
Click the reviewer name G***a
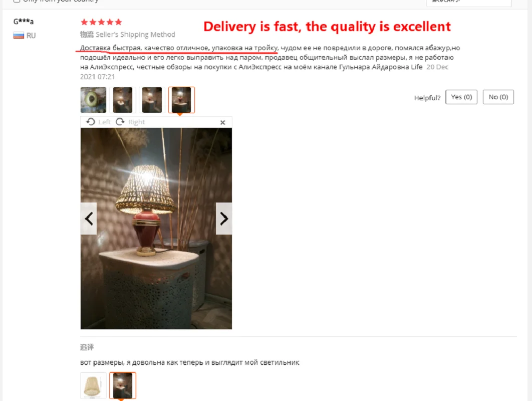coord(24,22)
